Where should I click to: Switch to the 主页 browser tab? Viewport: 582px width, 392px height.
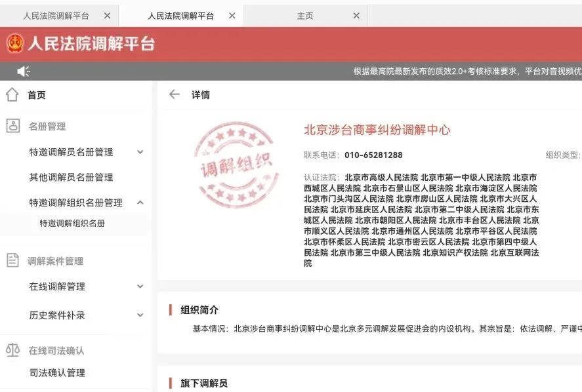(305, 16)
